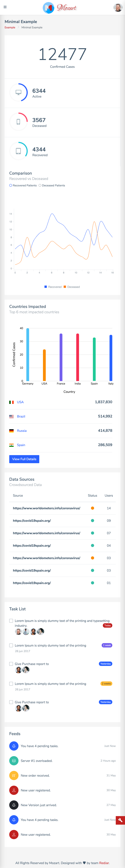This screenshot has height=868, width=125.
Task: Open the user profile avatar
Action: click(118, 7)
